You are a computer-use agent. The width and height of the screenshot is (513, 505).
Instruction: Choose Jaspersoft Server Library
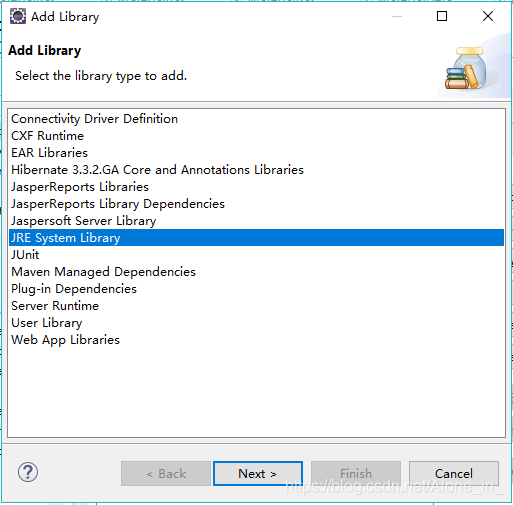coord(256,221)
